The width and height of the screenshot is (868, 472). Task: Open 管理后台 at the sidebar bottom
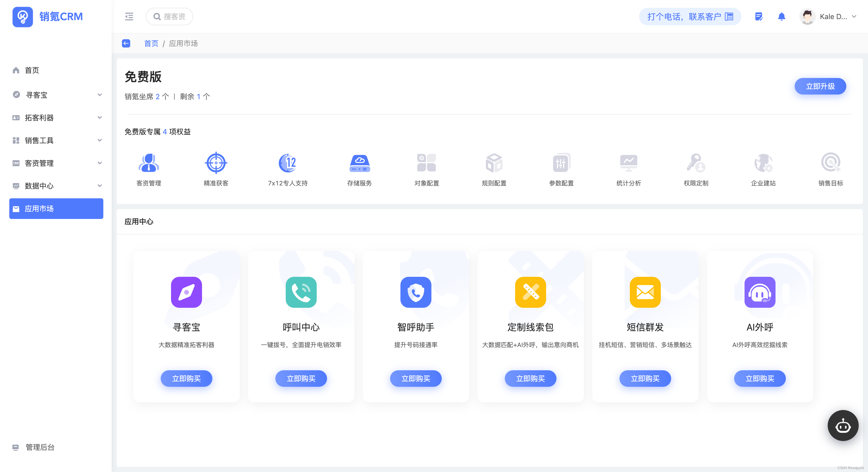pyautogui.click(x=40, y=447)
